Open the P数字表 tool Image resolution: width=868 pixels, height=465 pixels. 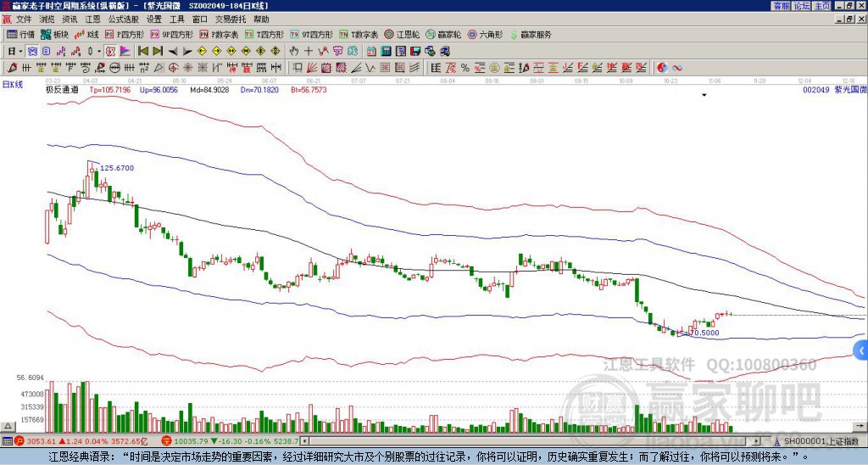[x=219, y=34]
